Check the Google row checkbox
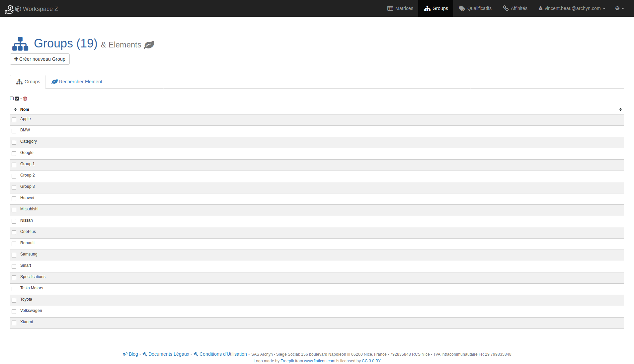The width and height of the screenshot is (634, 364). coord(14,154)
